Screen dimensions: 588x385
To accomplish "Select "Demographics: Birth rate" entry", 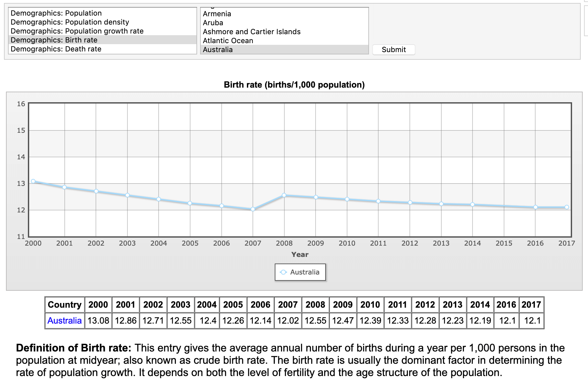I will (54, 40).
